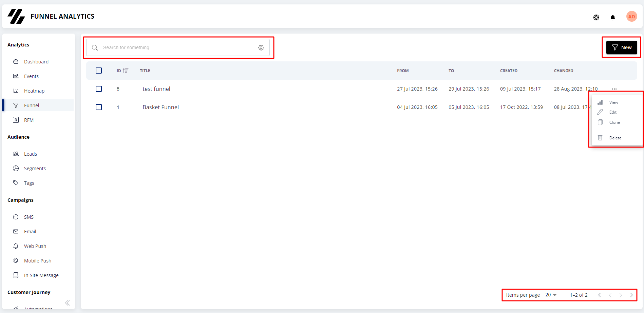The height and width of the screenshot is (313, 644).
Task: Click the In-Site Message icon
Action: (x=16, y=275)
